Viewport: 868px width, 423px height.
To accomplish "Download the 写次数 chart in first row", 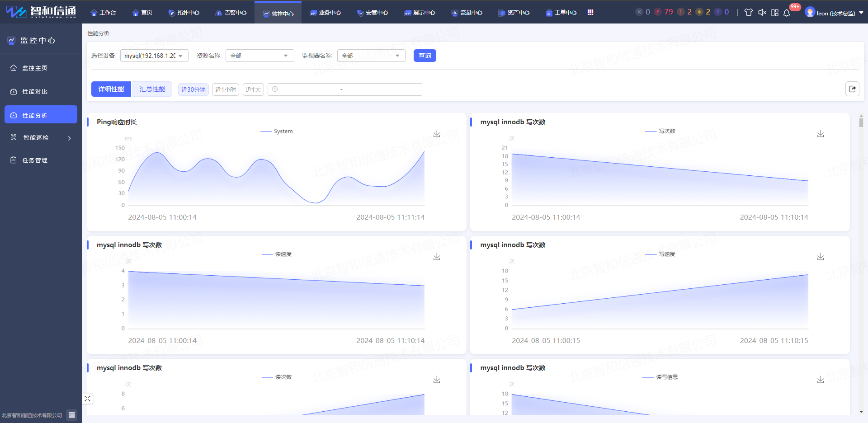I will [x=821, y=134].
